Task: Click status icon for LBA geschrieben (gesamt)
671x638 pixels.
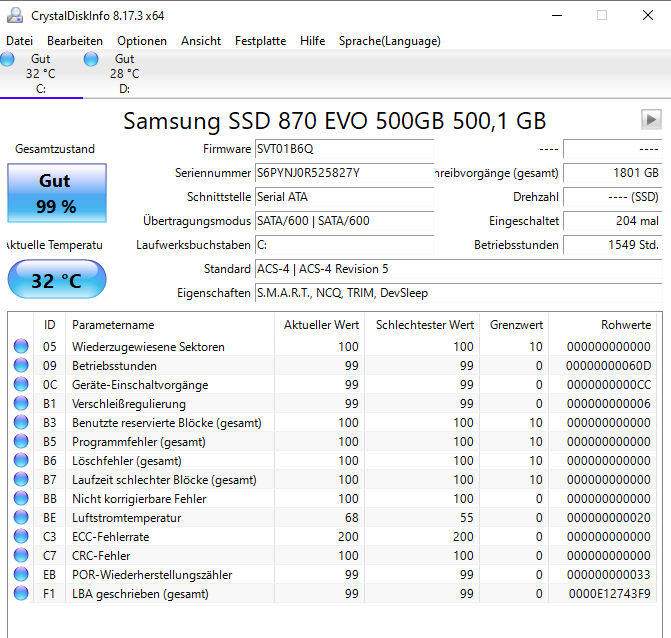Action: click(x=21, y=593)
